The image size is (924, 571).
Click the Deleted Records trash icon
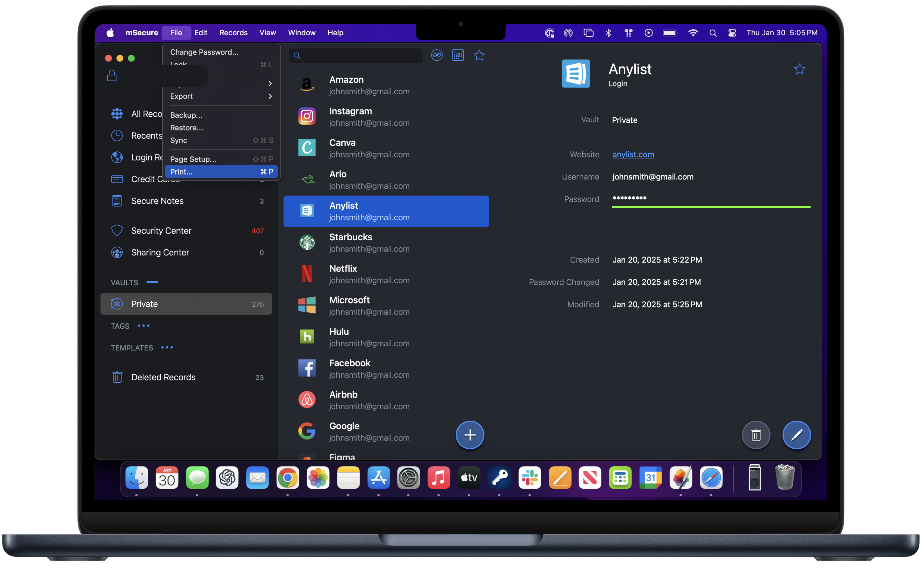117,377
